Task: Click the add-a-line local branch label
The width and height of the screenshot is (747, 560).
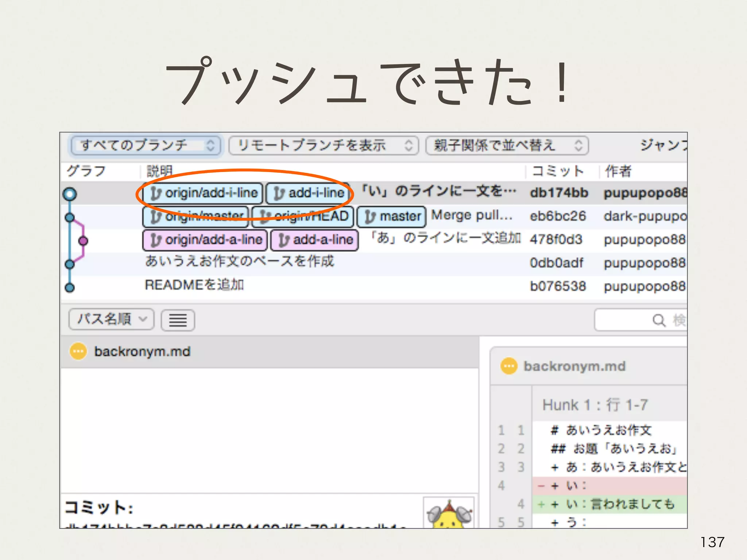Action: tap(315, 240)
